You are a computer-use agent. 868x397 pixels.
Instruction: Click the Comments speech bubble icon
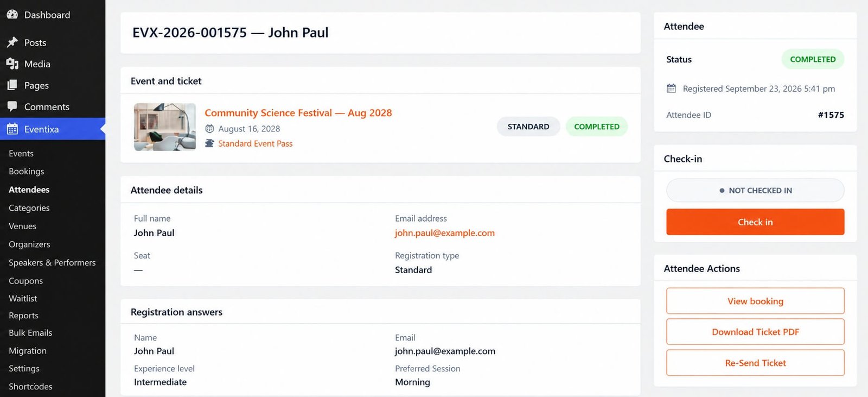tap(12, 107)
